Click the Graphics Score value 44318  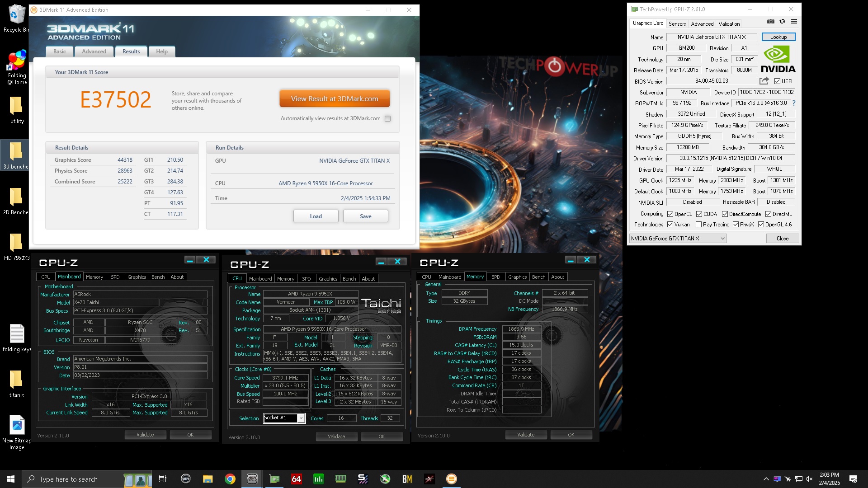tap(125, 160)
